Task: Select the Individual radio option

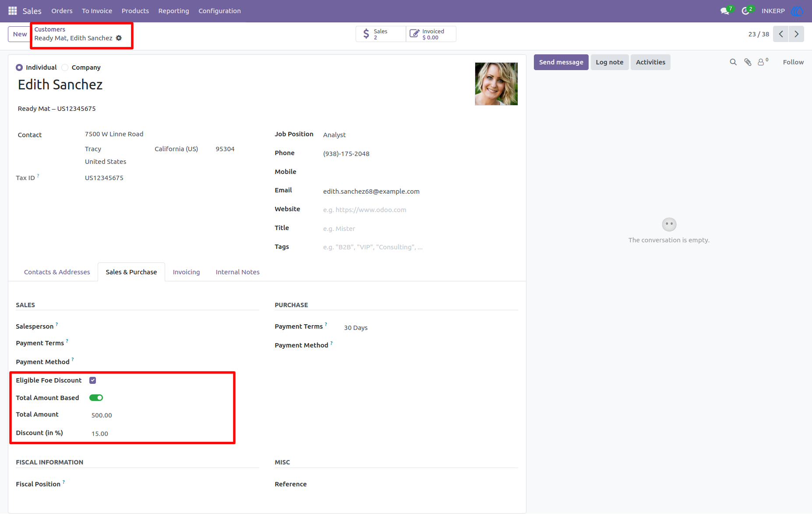Action: pos(19,67)
